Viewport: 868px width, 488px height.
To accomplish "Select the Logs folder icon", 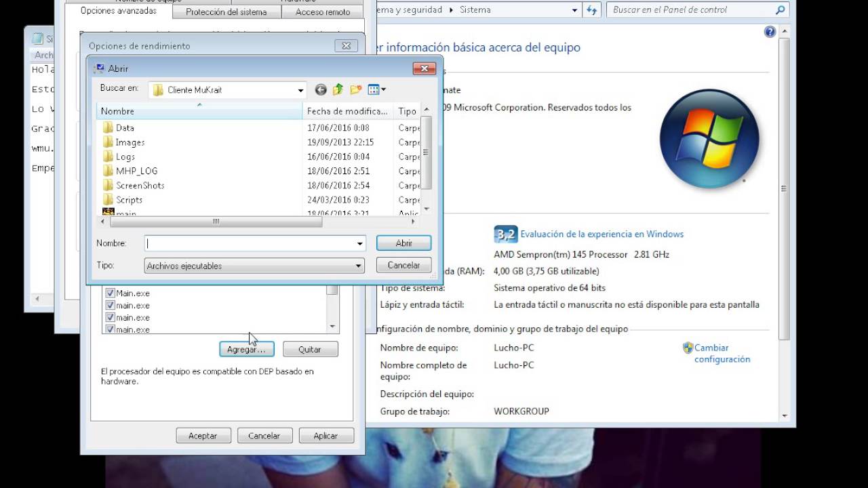I will [x=108, y=157].
